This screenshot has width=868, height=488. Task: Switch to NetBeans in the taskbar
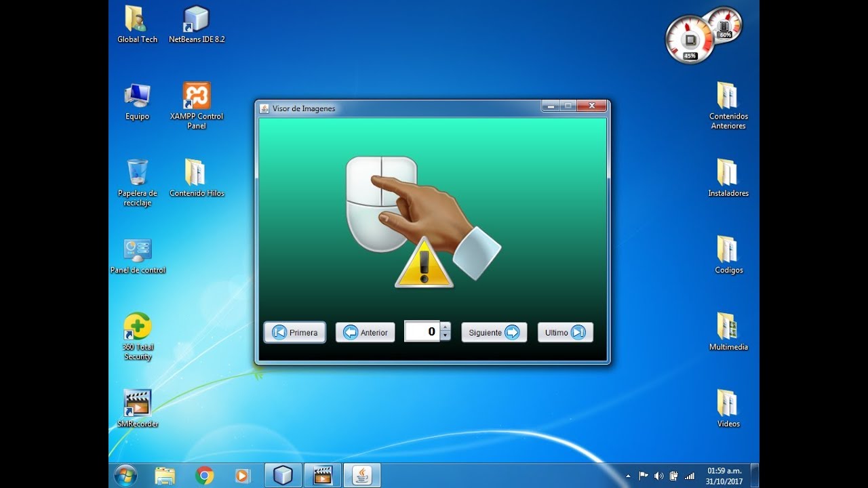283,475
